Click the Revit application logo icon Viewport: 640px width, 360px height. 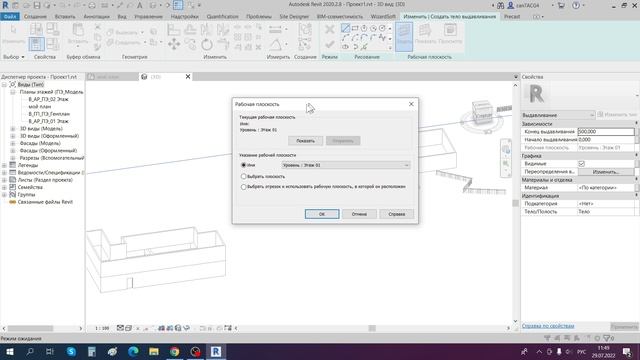(5, 5)
